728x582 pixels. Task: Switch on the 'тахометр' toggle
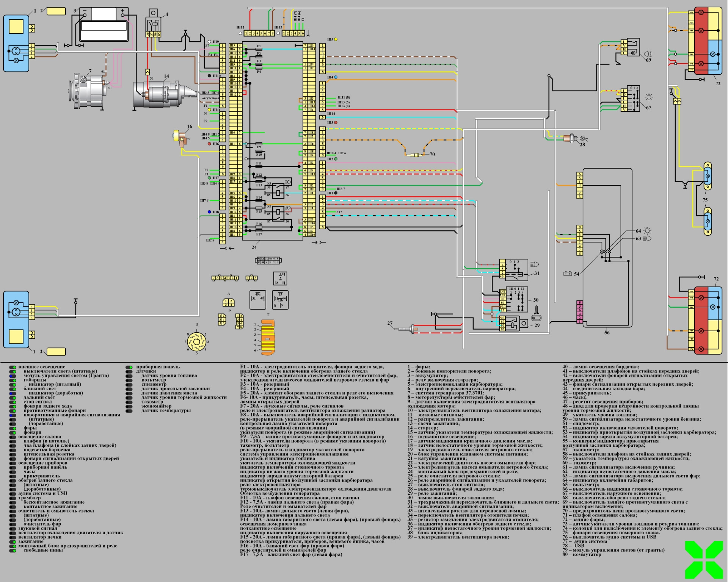(129, 402)
